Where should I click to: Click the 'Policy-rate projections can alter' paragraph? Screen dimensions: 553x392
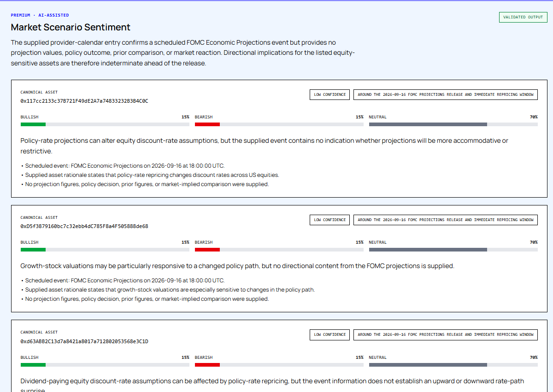[265, 146]
